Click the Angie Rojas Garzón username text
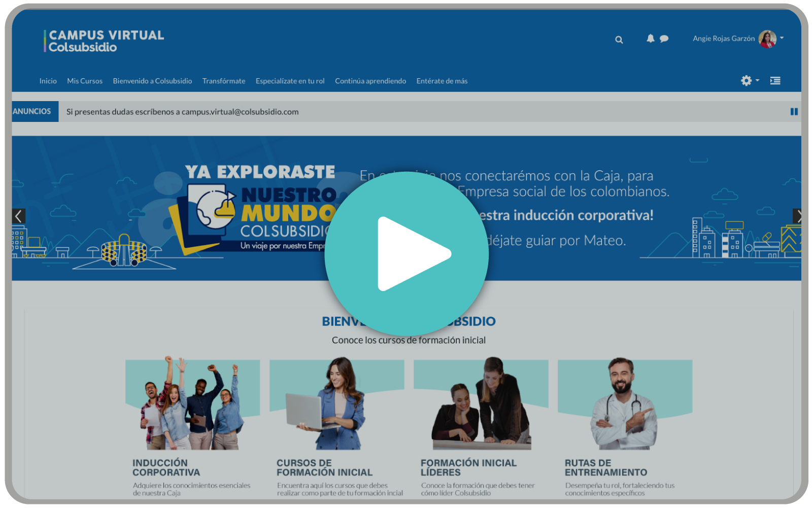 [x=724, y=39]
